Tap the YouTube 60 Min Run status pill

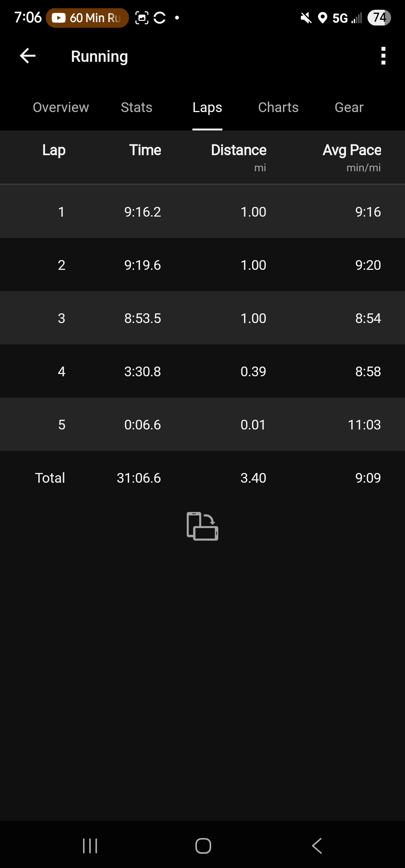87,18
